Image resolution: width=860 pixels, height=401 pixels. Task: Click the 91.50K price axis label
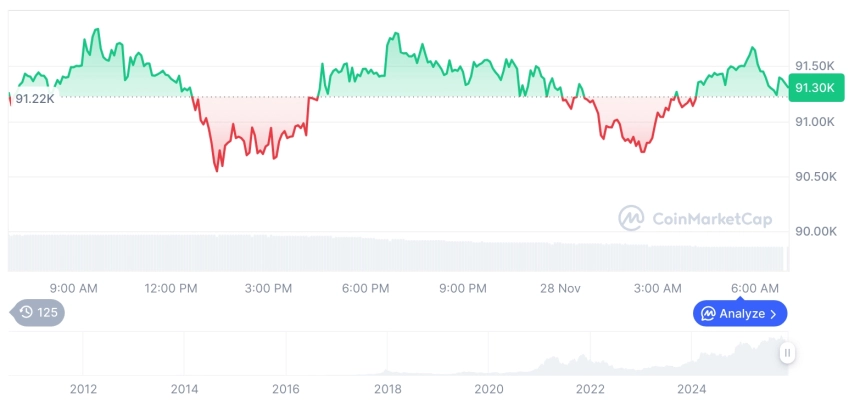point(814,66)
